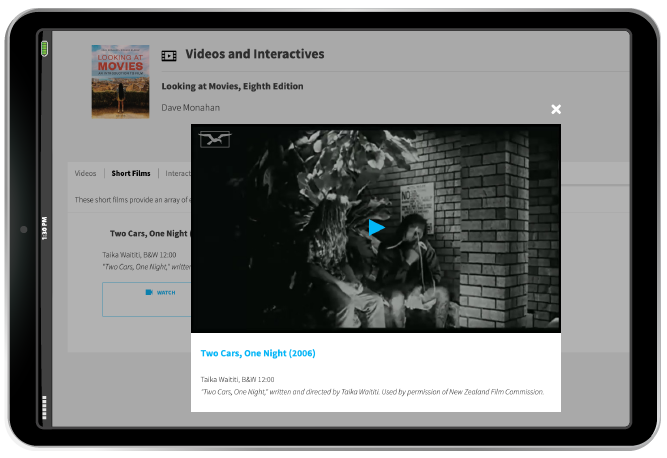Click the Videos and Interactives heading
Viewport: 667px width, 458px height.
tap(254, 54)
